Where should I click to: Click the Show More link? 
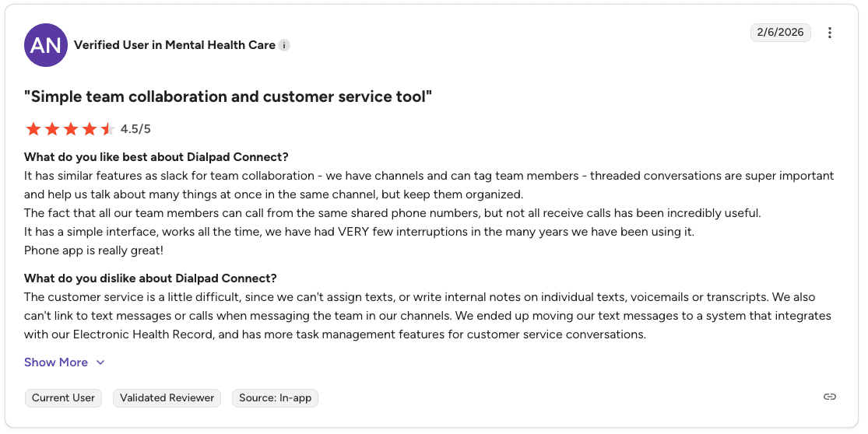(56, 362)
